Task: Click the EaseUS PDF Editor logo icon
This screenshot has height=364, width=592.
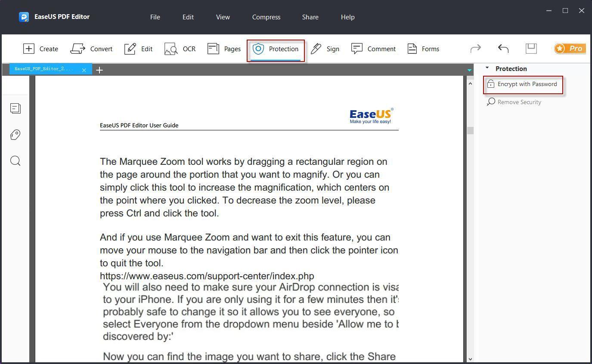Action: click(x=24, y=17)
